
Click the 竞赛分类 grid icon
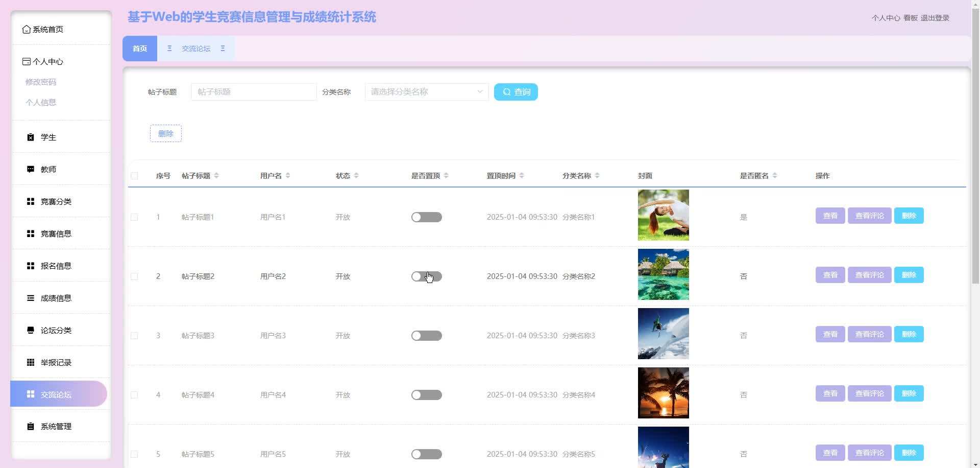(31, 202)
